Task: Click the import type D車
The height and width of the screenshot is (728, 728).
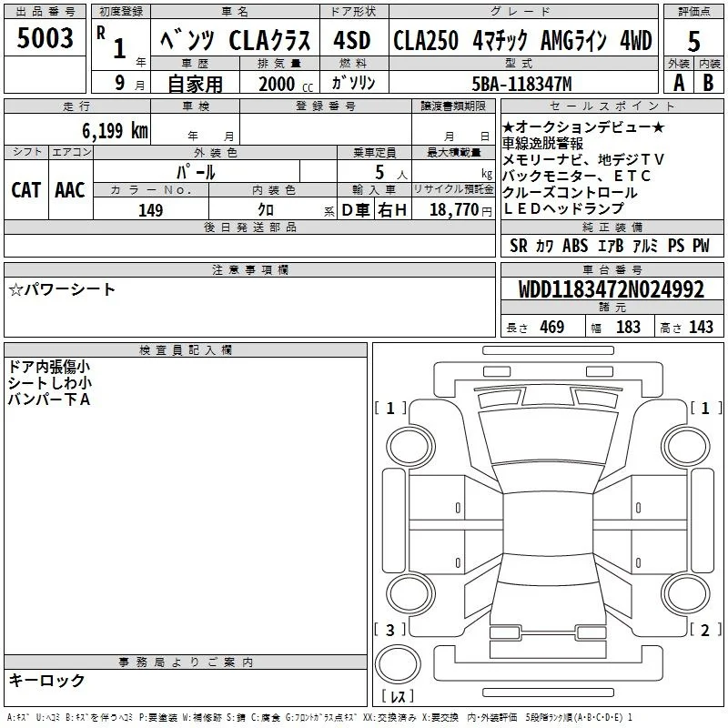Action: (356, 210)
